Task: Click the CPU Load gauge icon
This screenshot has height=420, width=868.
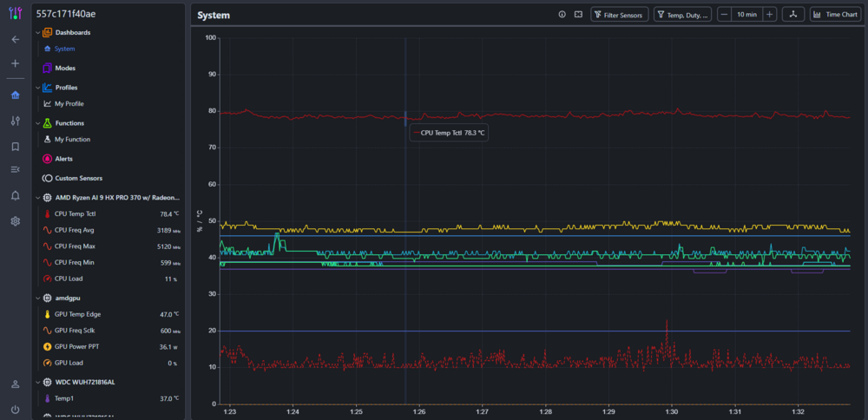Action: coord(47,279)
